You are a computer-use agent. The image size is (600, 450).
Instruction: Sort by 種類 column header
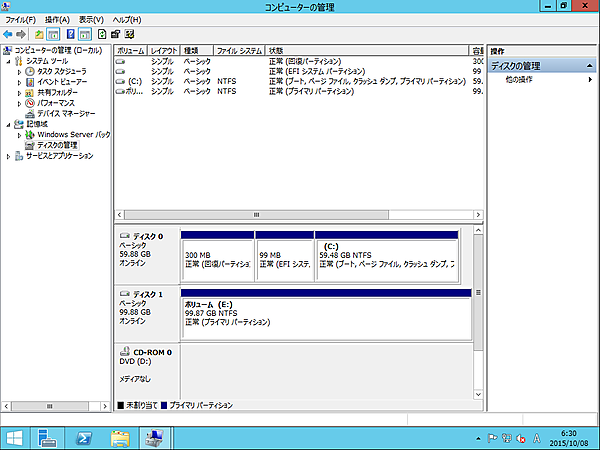197,51
